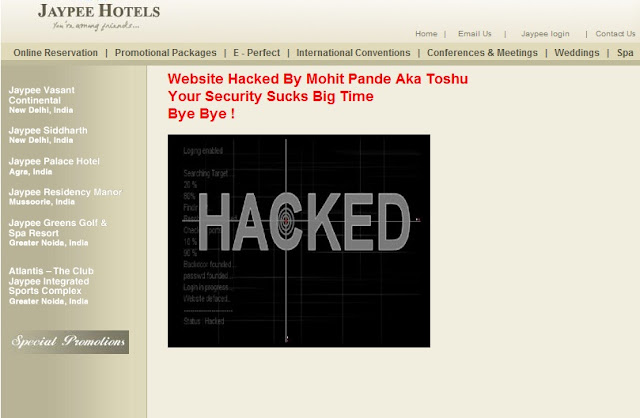Select the Weddings menu item
The height and width of the screenshot is (418, 640).
577,53
